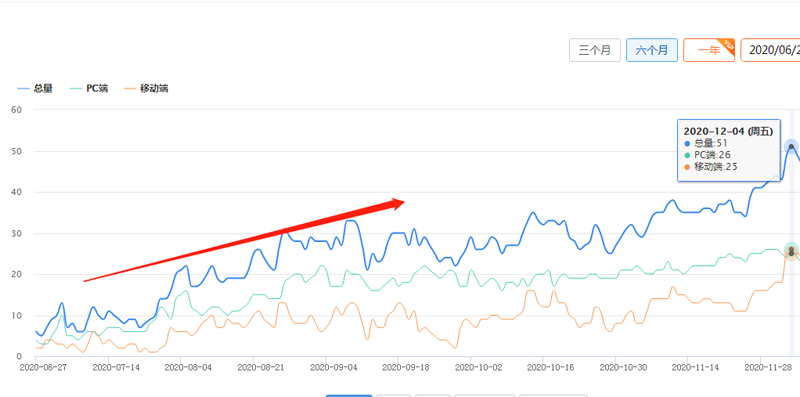Click the 2020-06-27 x-axis date label
This screenshot has height=397, width=800.
click(x=36, y=366)
